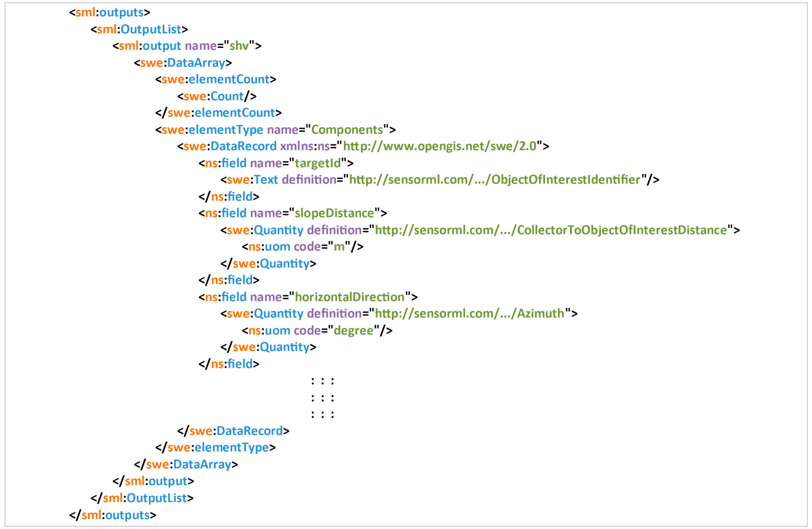Click the "Components" elementType name value
This screenshot has height=529, width=812.
347,130
